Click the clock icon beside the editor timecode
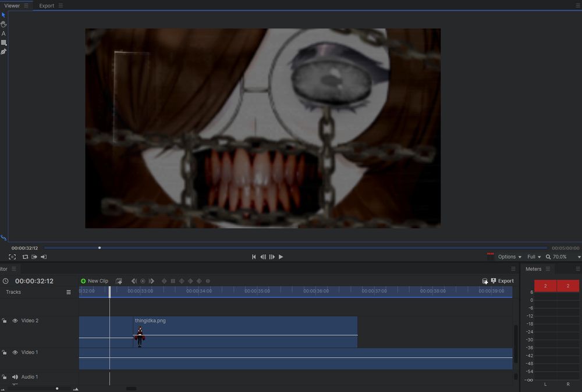Image resolution: width=582 pixels, height=392 pixels. click(x=5, y=281)
